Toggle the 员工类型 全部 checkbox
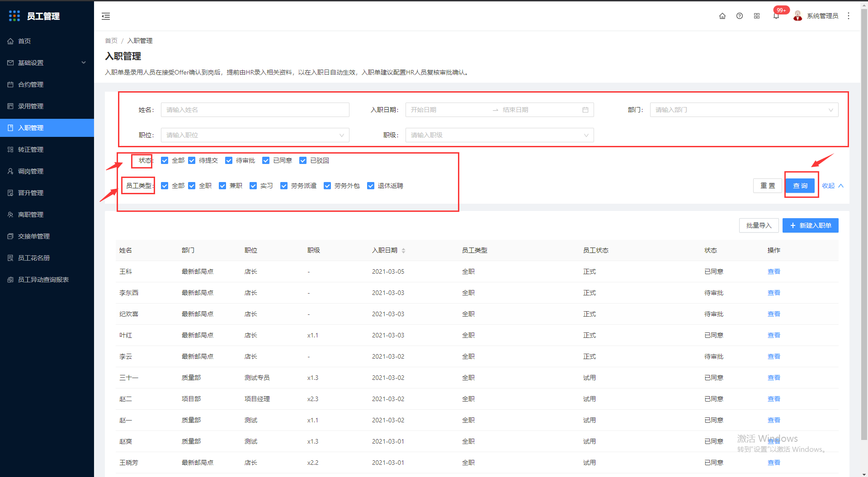 tap(165, 186)
